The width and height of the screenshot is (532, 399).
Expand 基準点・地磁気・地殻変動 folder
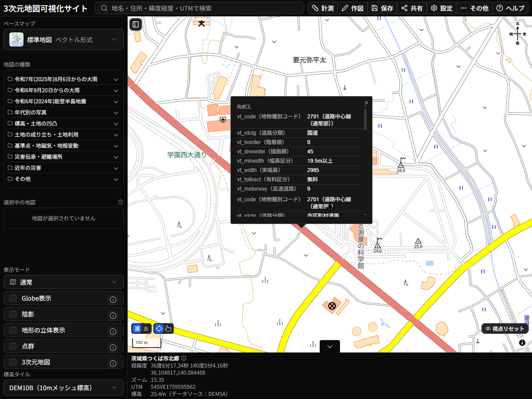pos(63,146)
